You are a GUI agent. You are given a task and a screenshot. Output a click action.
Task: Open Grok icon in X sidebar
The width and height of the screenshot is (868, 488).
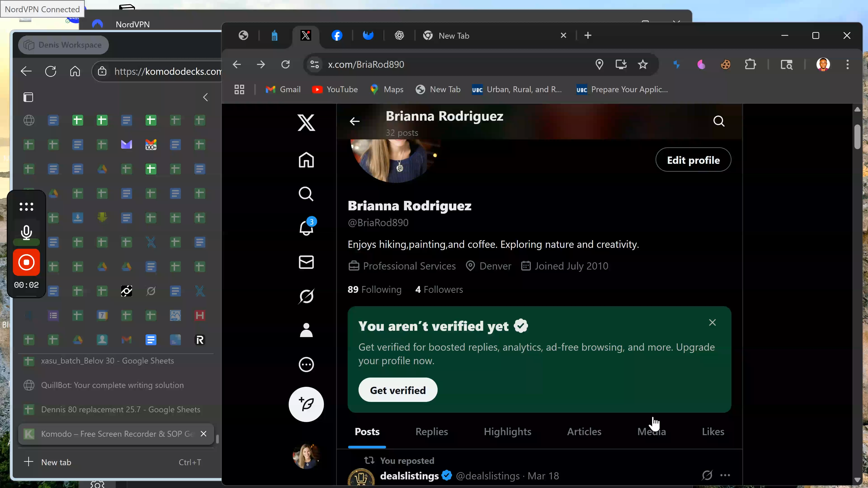tap(306, 296)
